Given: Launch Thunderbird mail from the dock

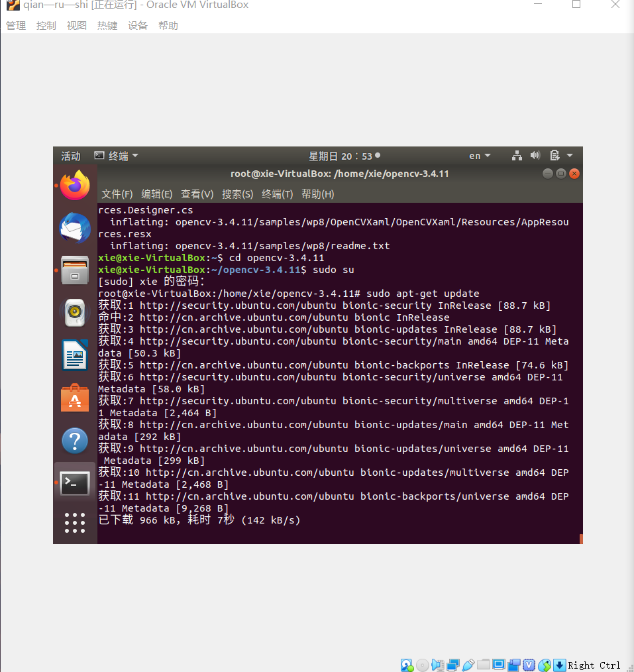Looking at the screenshot, I should 75,227.
